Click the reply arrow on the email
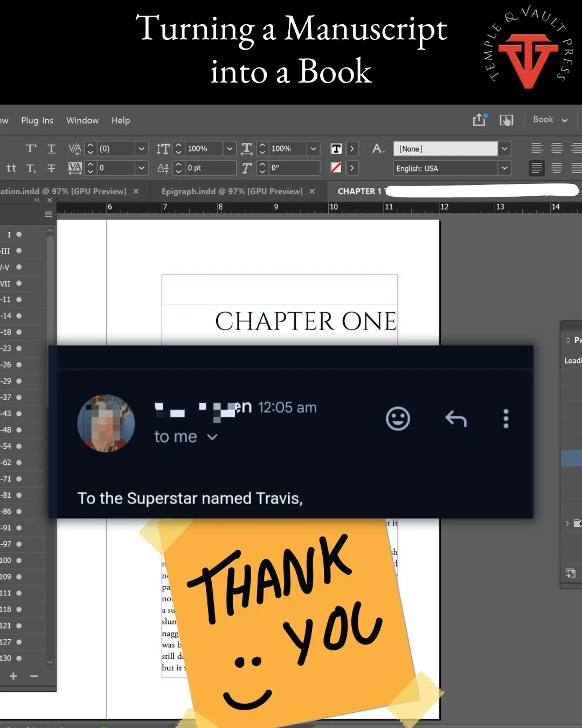Screen dimensions: 582x728 pos(456,418)
